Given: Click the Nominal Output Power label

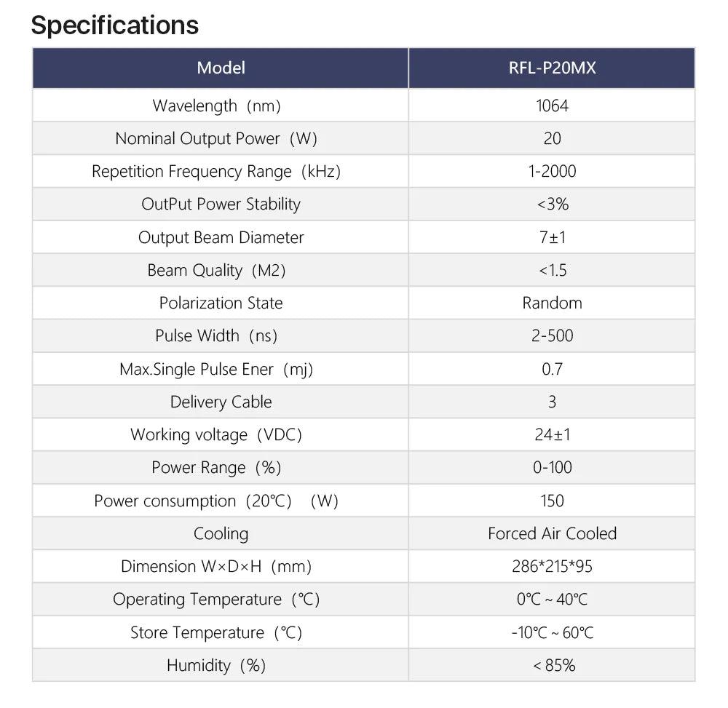Looking at the screenshot, I should click(216, 138).
